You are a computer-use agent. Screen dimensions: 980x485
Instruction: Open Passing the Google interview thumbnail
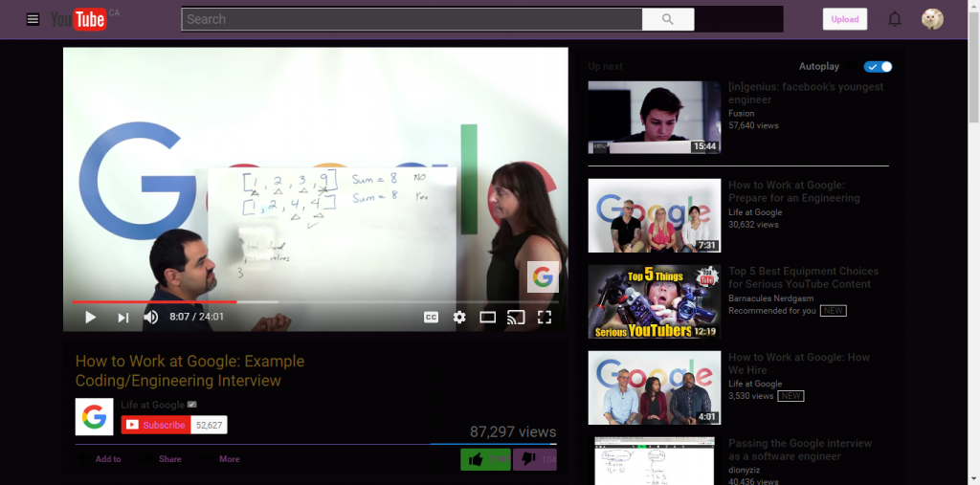coord(655,461)
